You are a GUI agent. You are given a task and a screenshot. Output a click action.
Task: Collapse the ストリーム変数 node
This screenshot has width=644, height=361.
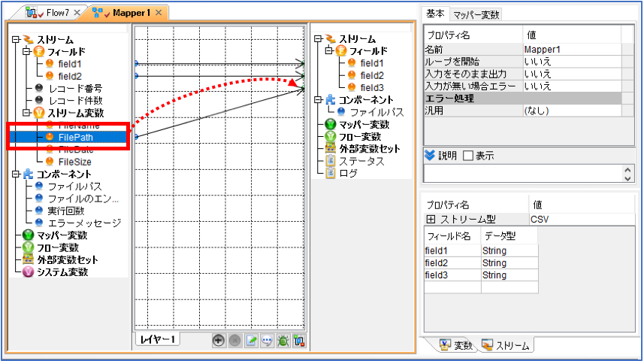pos(26,113)
